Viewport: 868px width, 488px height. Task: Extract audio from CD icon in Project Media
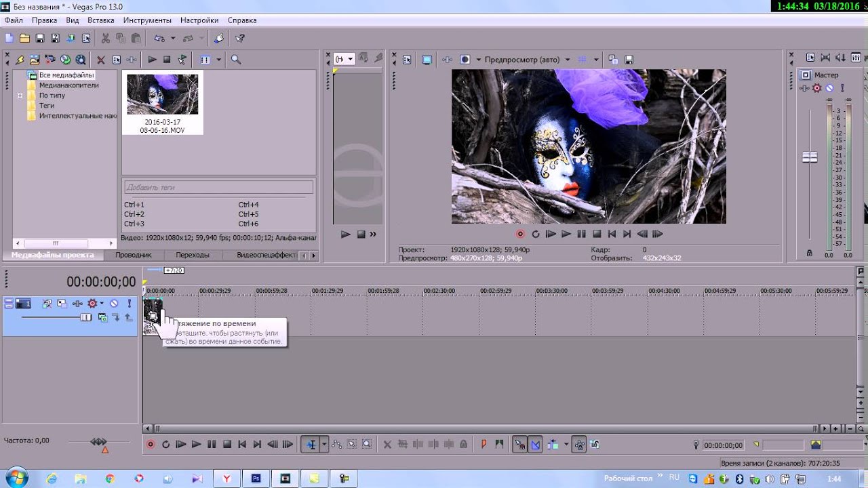click(65, 60)
